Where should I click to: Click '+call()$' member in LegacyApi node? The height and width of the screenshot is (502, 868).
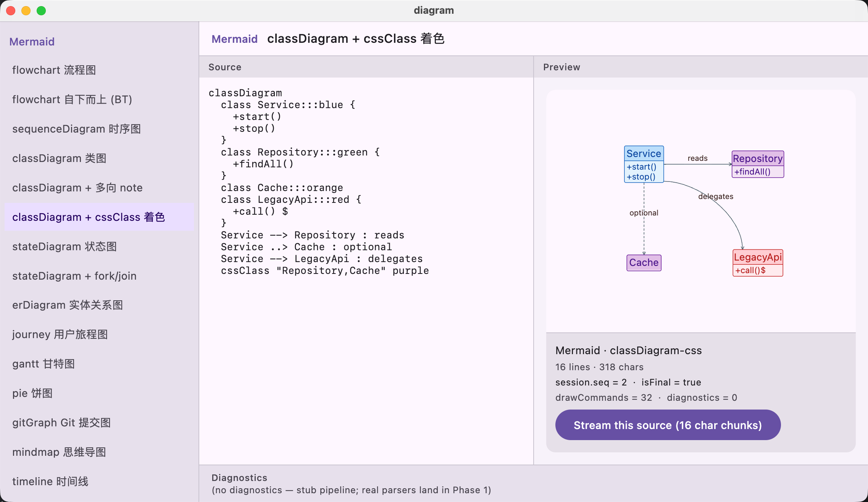coord(750,270)
